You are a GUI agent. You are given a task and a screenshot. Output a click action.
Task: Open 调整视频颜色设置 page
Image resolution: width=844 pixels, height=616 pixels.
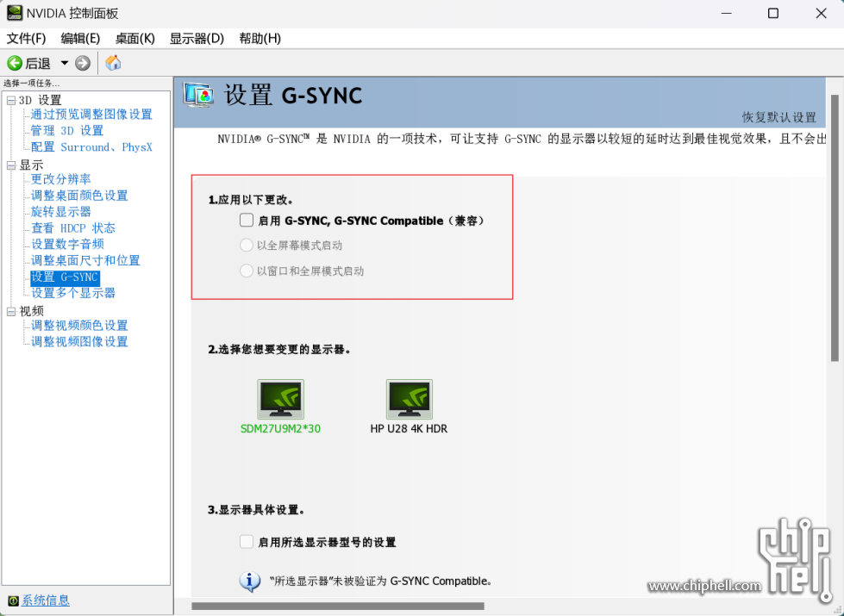[79, 326]
